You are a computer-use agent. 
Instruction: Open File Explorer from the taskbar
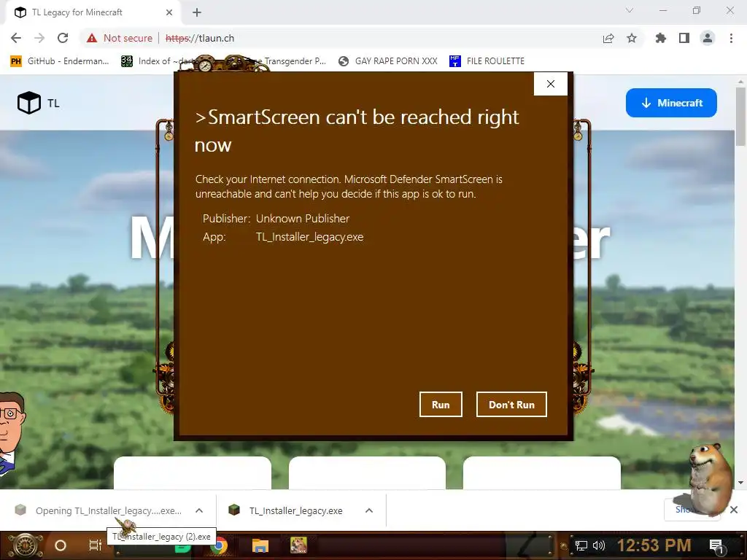[x=260, y=545]
